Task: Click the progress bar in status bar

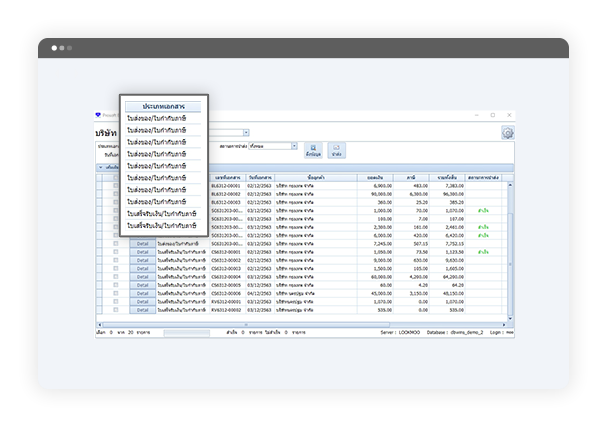Action: [187, 333]
